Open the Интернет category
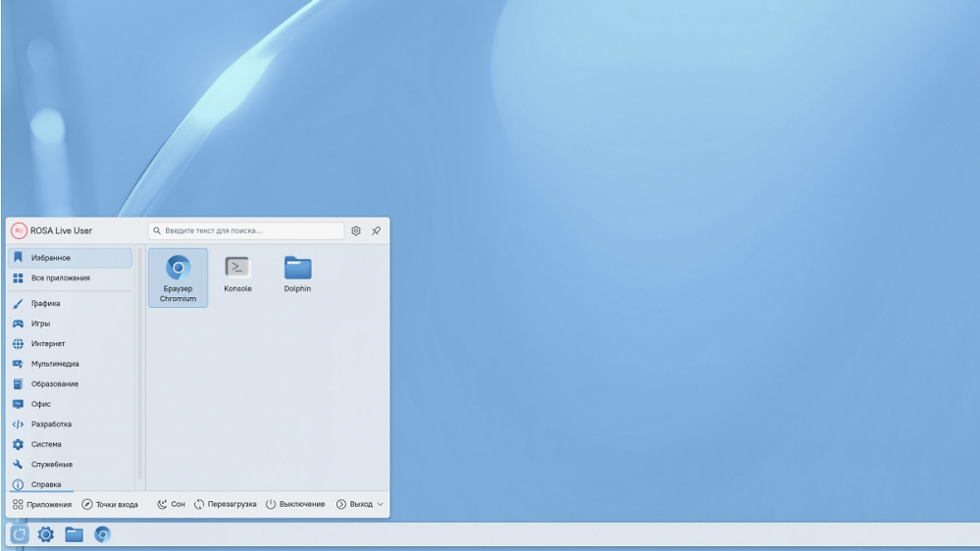The image size is (980, 551). 70,343
